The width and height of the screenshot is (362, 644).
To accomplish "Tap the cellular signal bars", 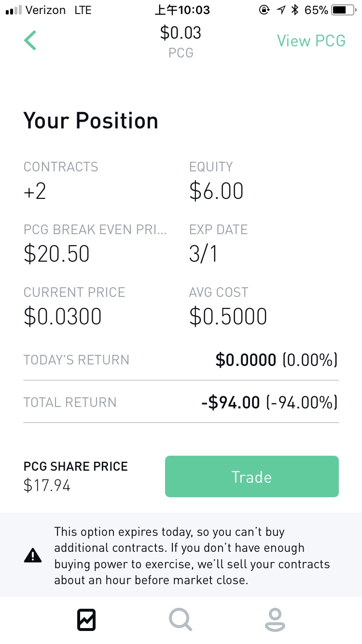I will pos(14,10).
